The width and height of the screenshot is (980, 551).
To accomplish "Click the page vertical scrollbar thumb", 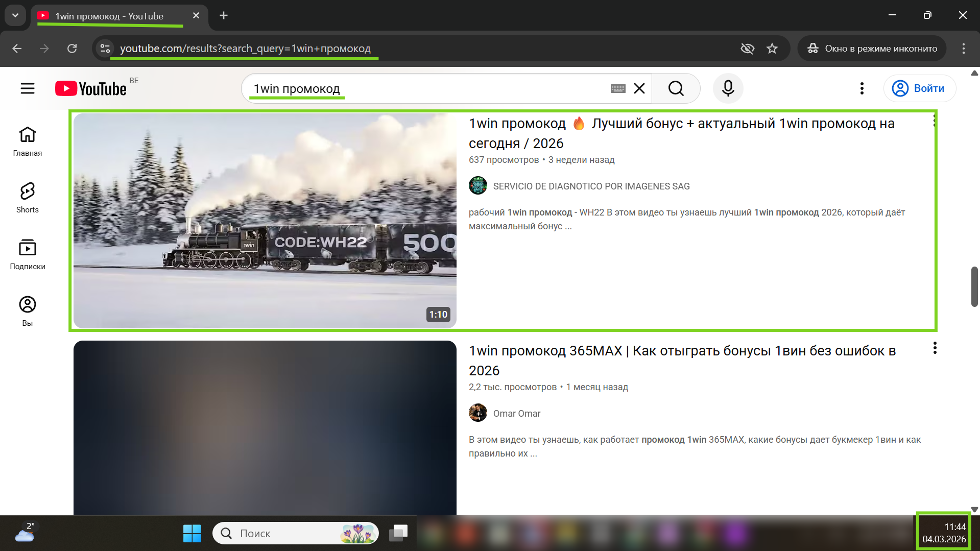I will (x=974, y=286).
